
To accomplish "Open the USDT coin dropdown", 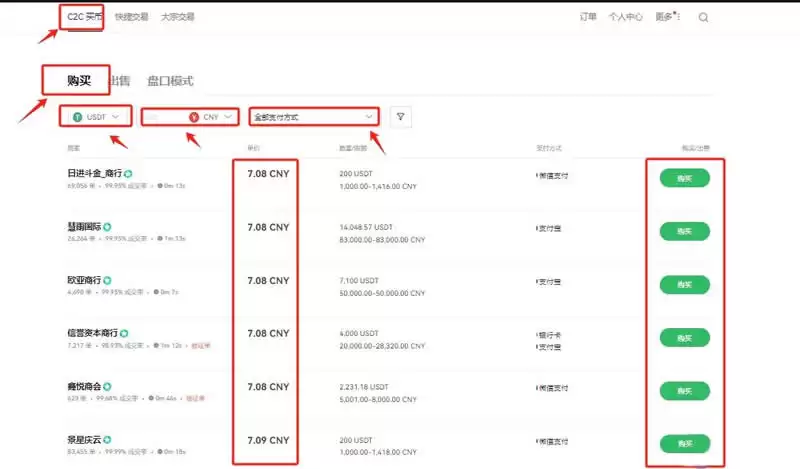I will [95, 117].
